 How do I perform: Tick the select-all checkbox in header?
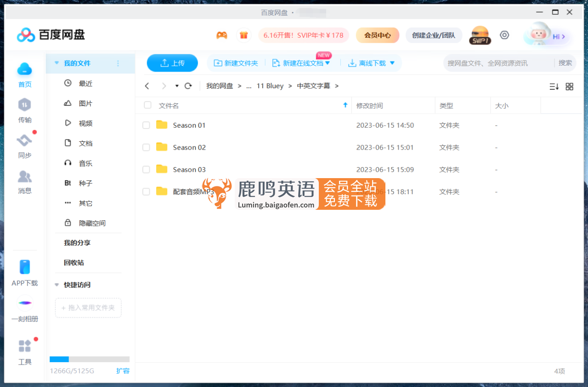[147, 105]
